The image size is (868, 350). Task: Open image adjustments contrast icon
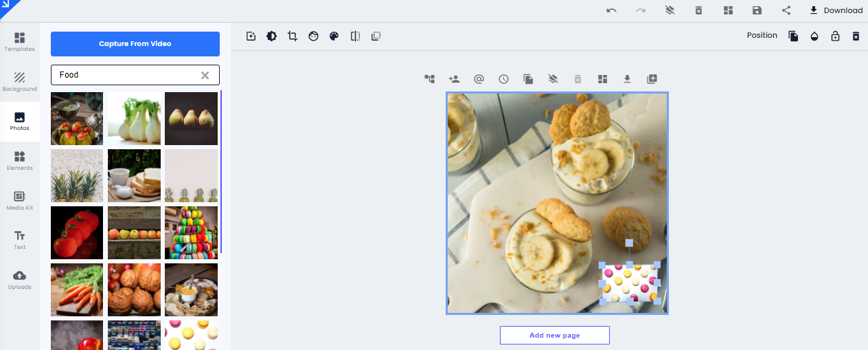click(272, 36)
